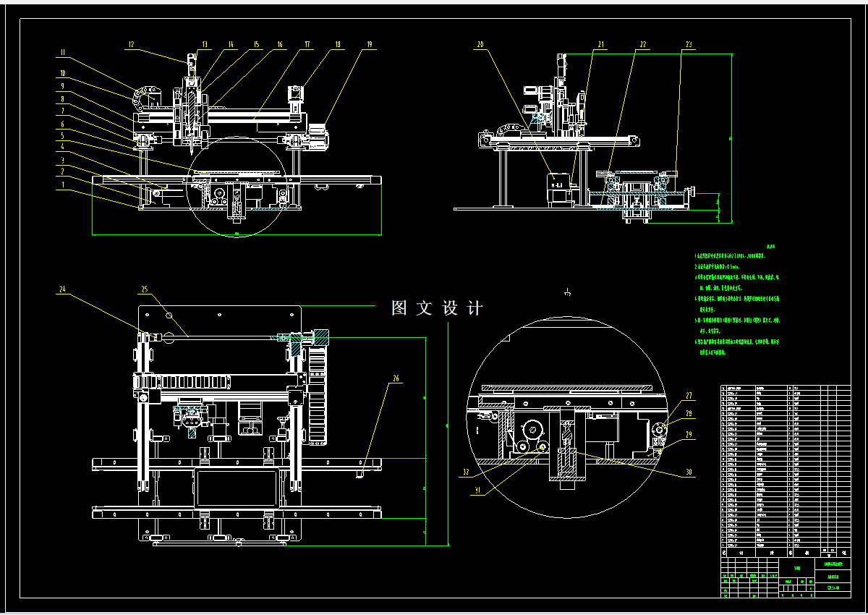Select balloon label 15
This screenshot has height=615, width=868.
[255, 44]
